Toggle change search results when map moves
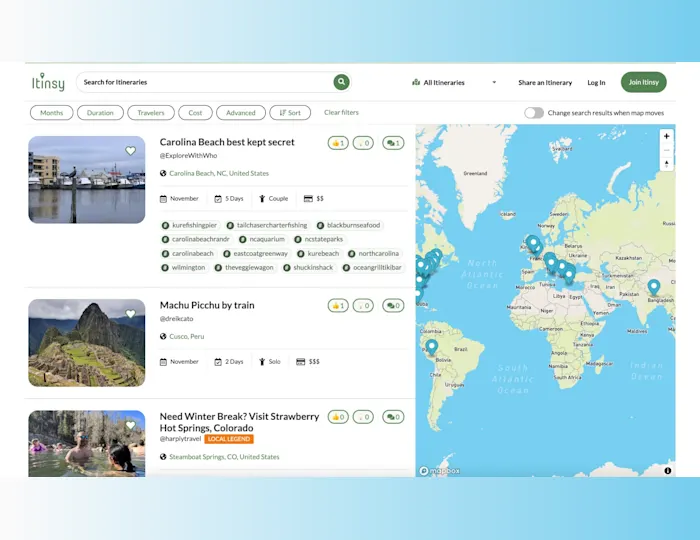Image resolution: width=700 pixels, height=540 pixels. click(x=534, y=113)
